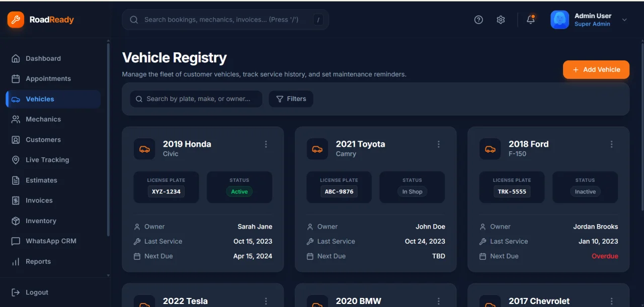Open Inventory in sidebar
Image resolution: width=644 pixels, height=307 pixels.
click(53, 221)
